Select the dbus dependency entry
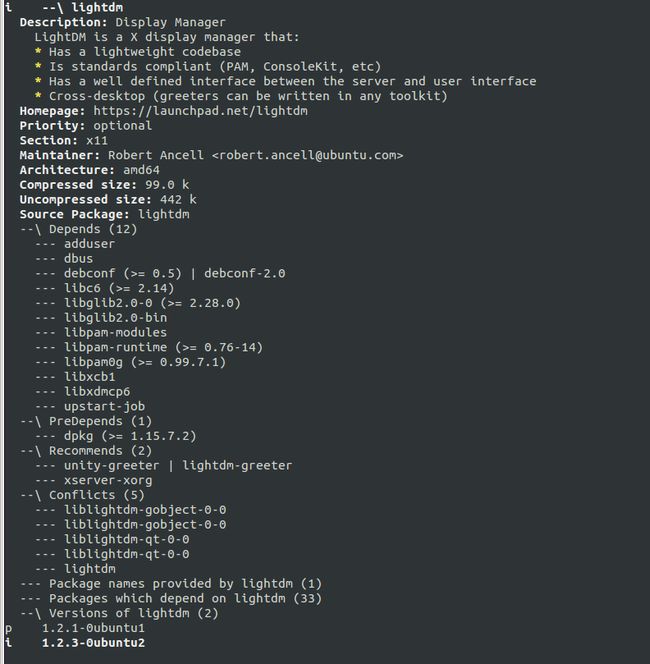Image resolution: width=650 pixels, height=664 pixels. 78,259
